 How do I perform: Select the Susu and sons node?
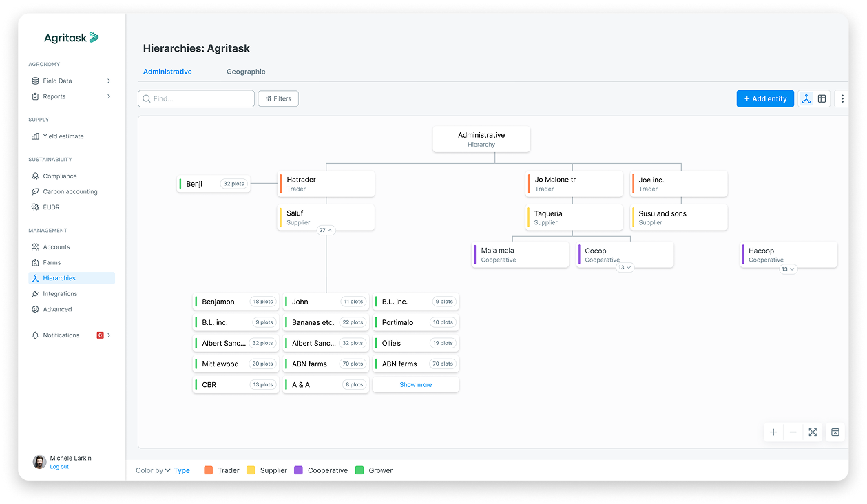[x=679, y=218]
